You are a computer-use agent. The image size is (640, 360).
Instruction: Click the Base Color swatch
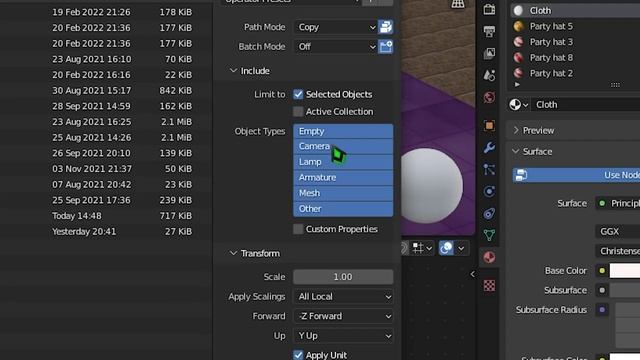[625, 271]
